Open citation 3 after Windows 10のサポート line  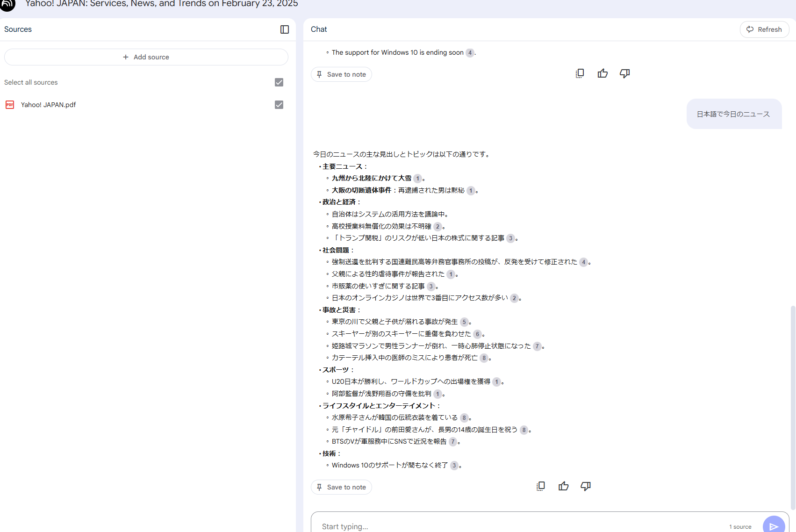click(x=454, y=466)
